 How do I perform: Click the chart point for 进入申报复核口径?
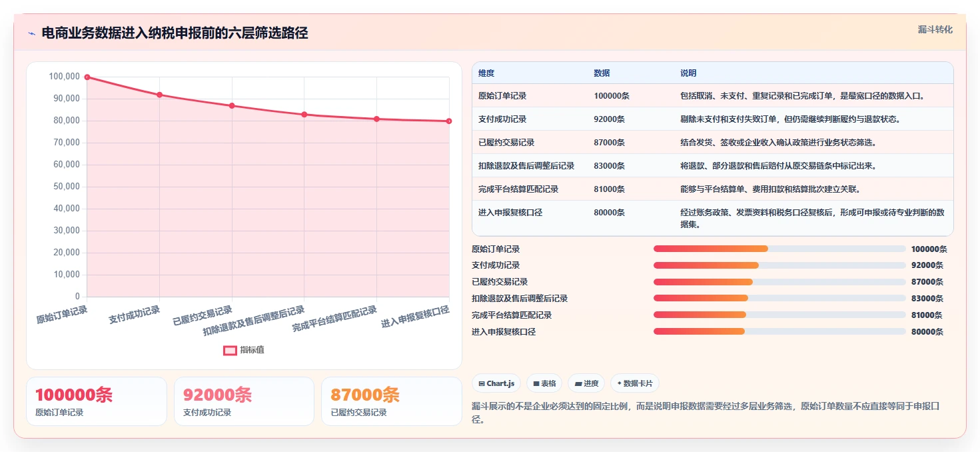tap(449, 121)
